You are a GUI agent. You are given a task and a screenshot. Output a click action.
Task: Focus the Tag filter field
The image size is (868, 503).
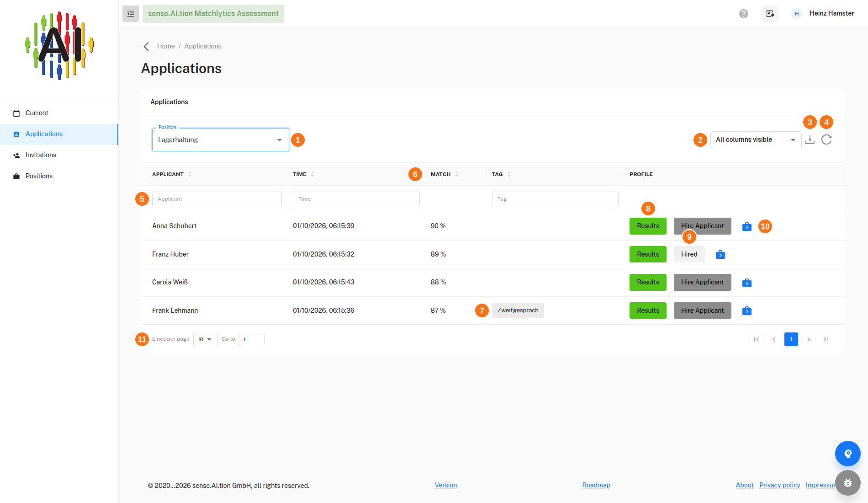(x=555, y=199)
